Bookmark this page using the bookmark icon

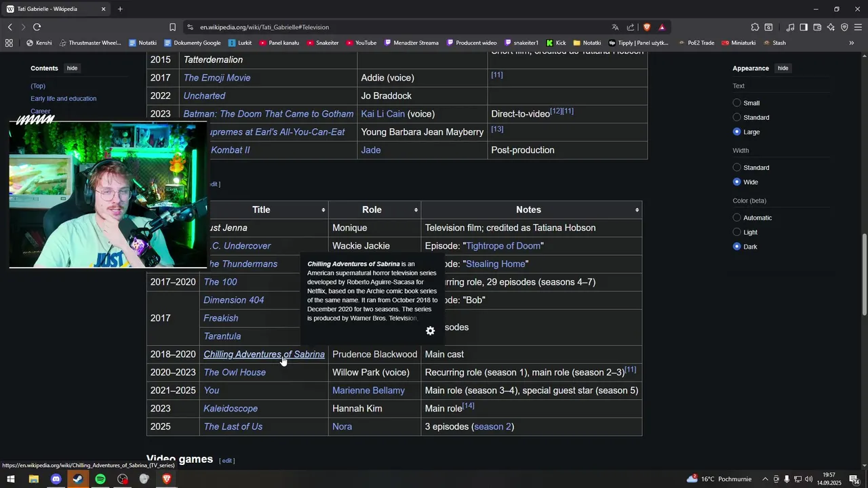172,27
